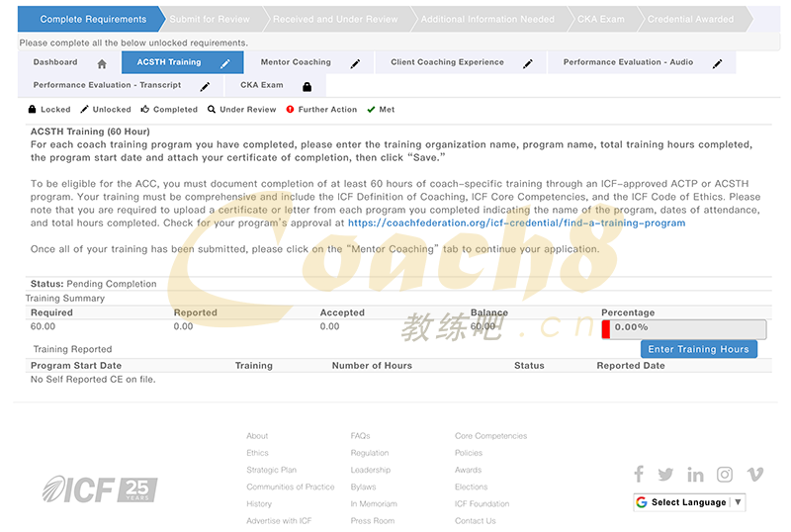Viewport: 791px width, 532px height.
Task: Select the Performance Evaluation - Transcript tab
Action: [x=107, y=85]
